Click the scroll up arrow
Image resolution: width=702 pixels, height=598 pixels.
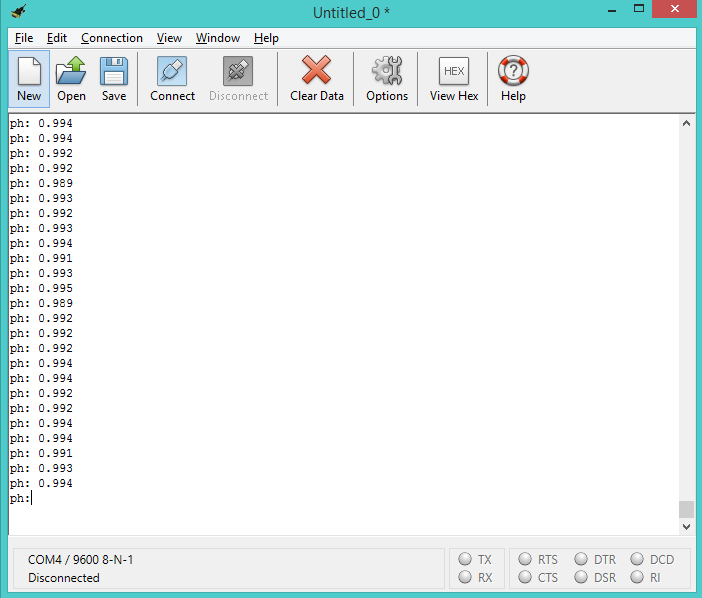686,123
